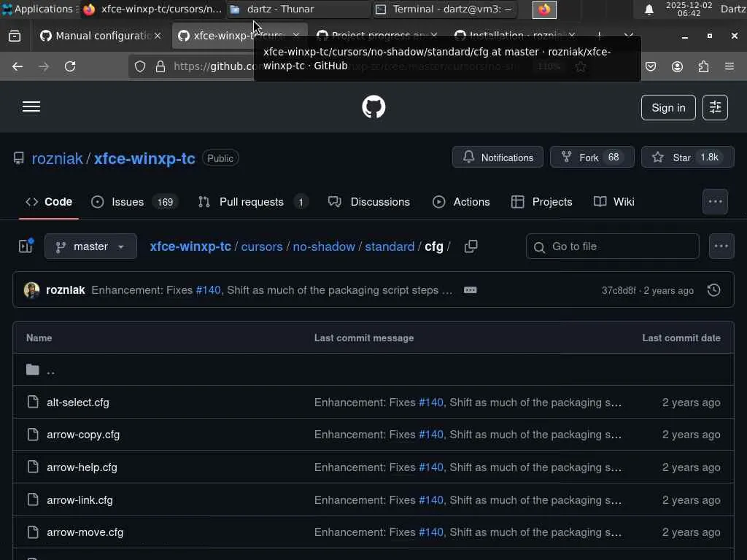Go back in Firefox
Screen dimensions: 747x560
18,66
